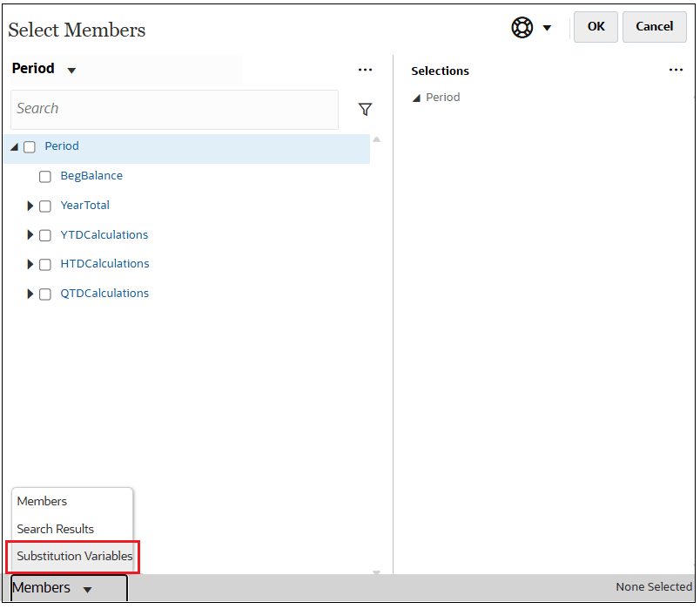Open the ellipsis menu in the Selections panel

coord(676,70)
